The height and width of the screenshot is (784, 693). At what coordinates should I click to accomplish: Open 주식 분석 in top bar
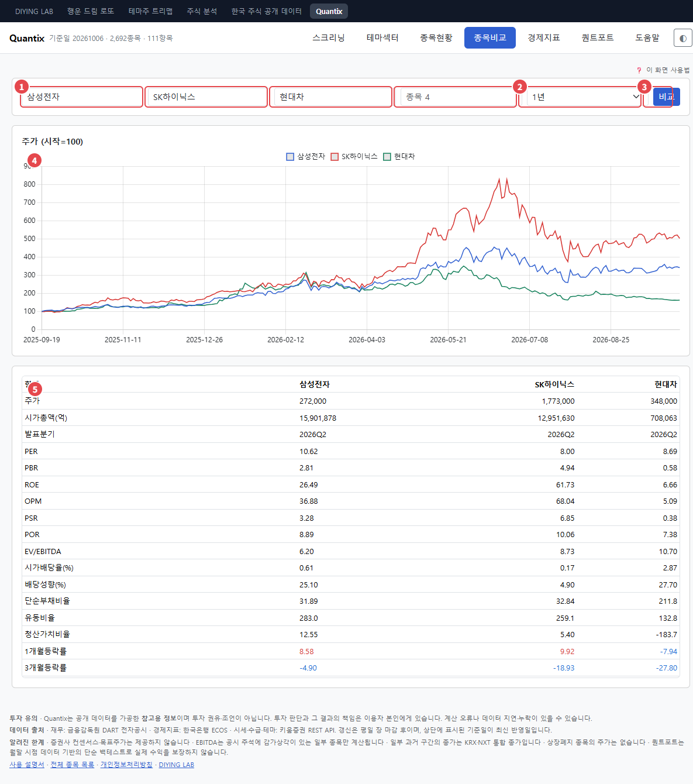(202, 11)
